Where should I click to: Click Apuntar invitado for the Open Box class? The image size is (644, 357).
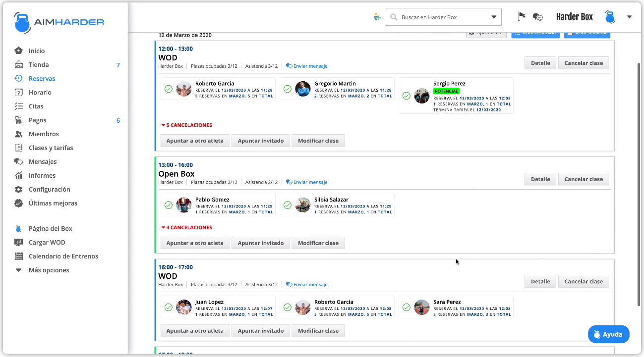[x=260, y=243]
